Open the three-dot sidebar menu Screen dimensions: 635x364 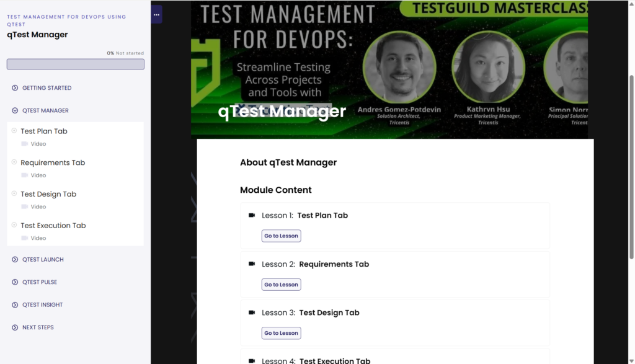tap(156, 14)
